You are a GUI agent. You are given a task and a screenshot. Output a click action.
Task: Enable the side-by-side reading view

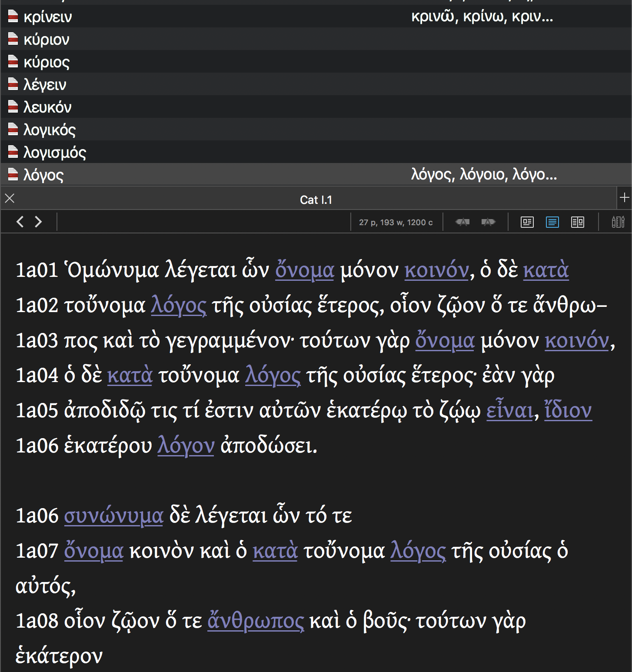577,222
